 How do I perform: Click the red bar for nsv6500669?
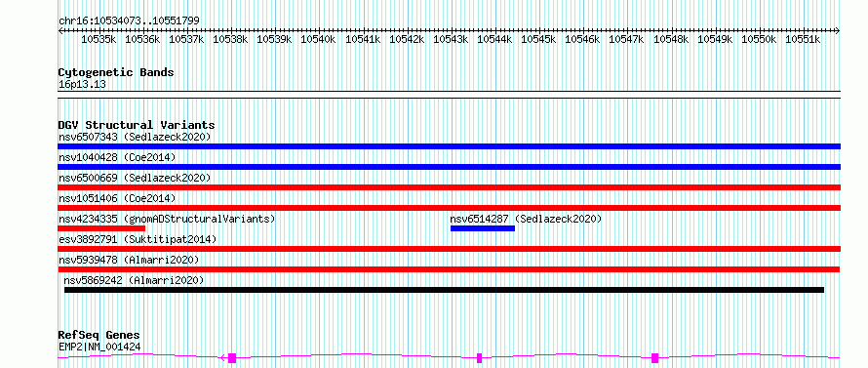pyautogui.click(x=449, y=187)
